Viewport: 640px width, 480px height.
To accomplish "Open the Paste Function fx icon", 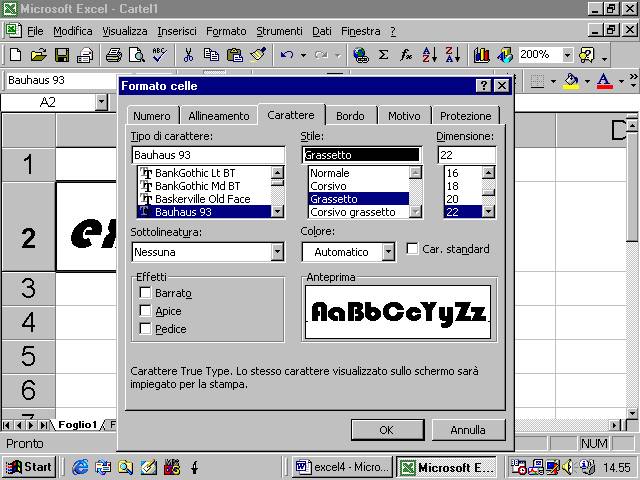I will coord(406,55).
